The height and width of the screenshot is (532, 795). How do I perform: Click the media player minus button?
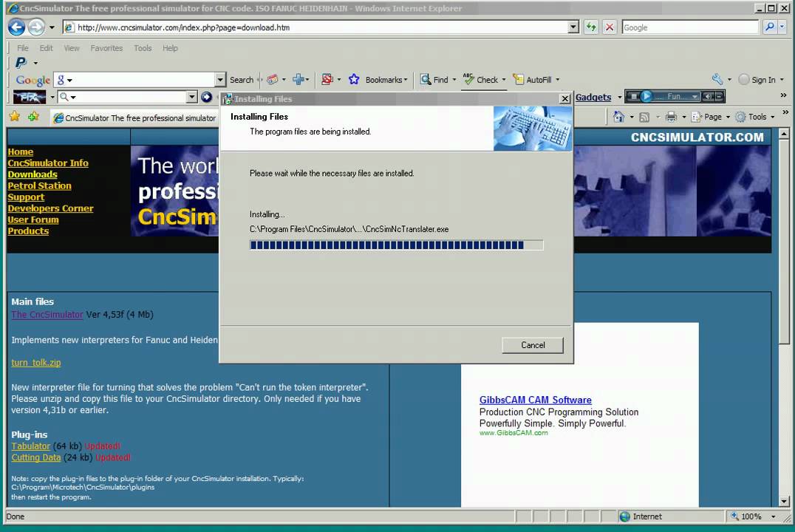pyautogui.click(x=719, y=96)
